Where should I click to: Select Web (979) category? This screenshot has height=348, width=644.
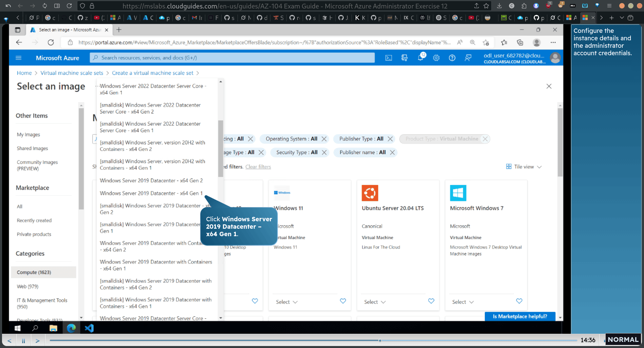coord(27,286)
